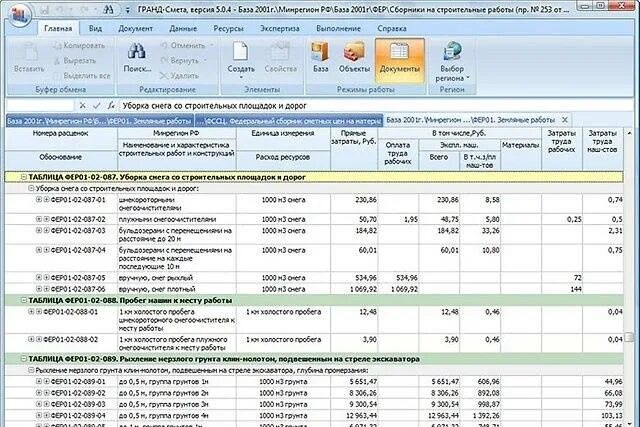Open the Выполнение ribbon tab
The height and width of the screenshot is (427, 640).
click(338, 28)
